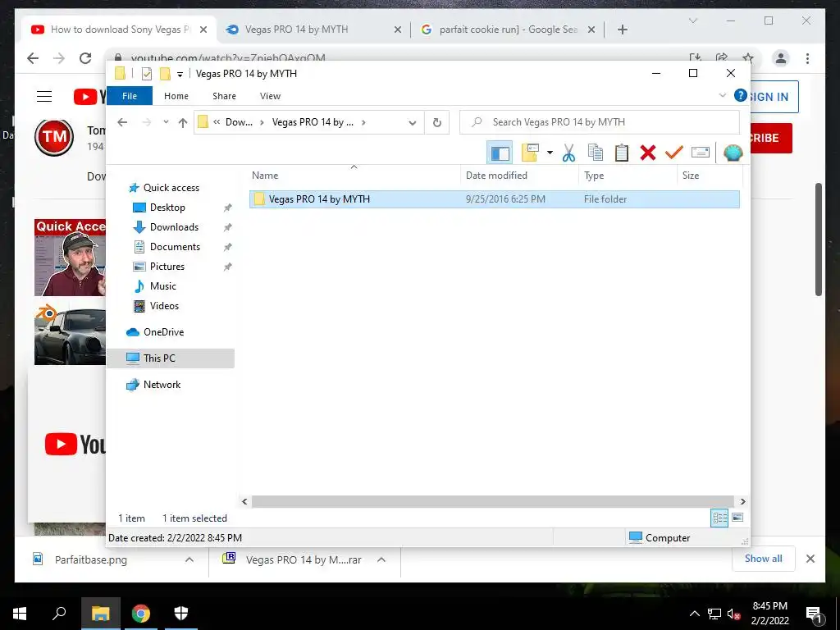The height and width of the screenshot is (630, 840).
Task: Open Windows Security from taskbar
Action: [x=181, y=614]
